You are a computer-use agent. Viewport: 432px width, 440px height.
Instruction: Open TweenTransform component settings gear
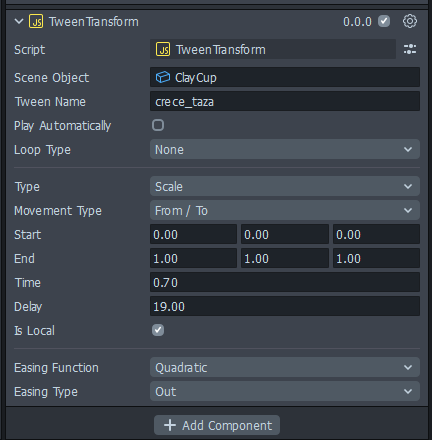coord(410,21)
